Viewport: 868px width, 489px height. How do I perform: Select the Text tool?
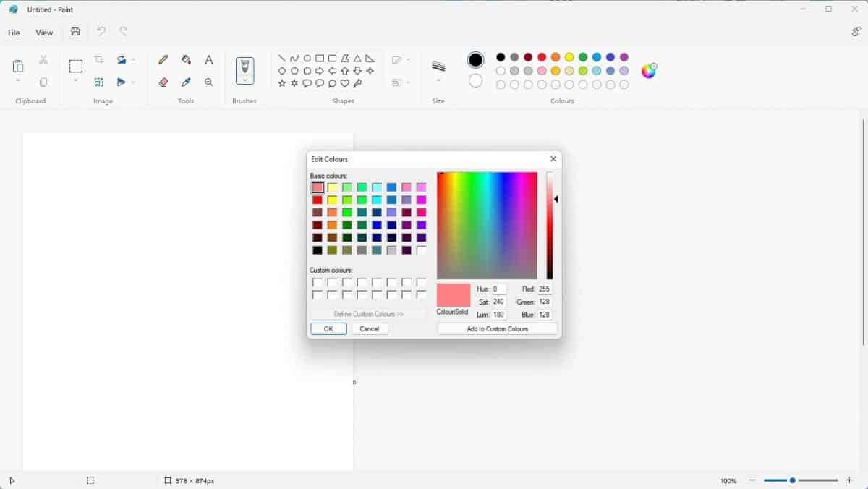pyautogui.click(x=208, y=59)
